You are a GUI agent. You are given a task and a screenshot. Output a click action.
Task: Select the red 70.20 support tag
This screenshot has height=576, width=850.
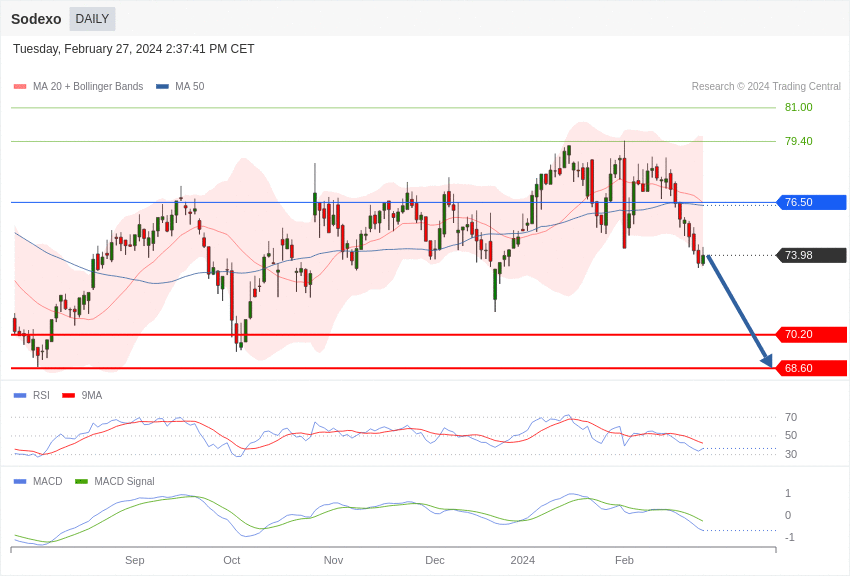coord(811,334)
